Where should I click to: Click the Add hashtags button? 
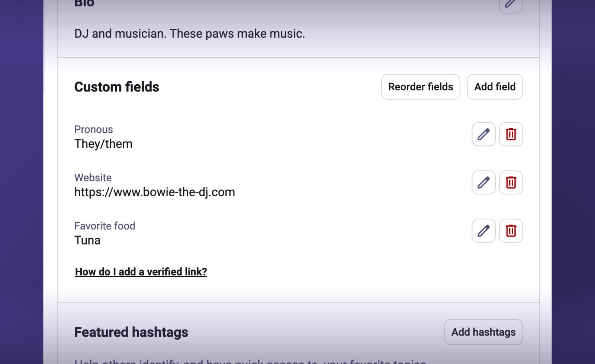(483, 332)
